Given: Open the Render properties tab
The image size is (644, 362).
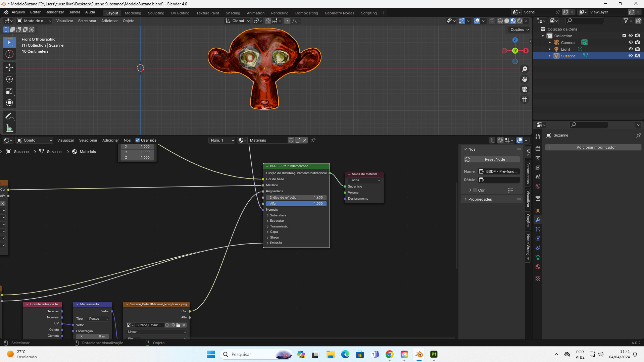Looking at the screenshot, I should click(x=538, y=148).
